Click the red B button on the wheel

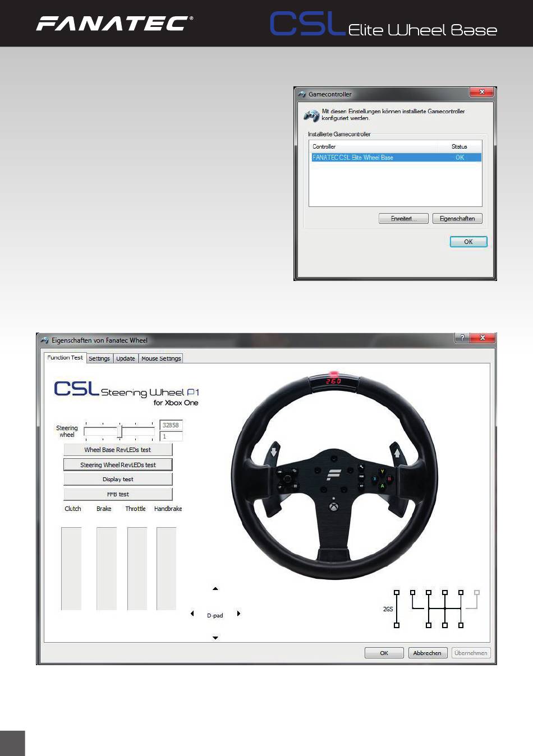pyautogui.click(x=389, y=479)
